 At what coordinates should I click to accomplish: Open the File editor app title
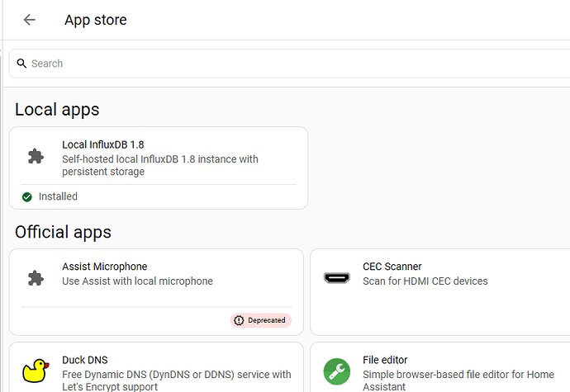click(x=385, y=360)
